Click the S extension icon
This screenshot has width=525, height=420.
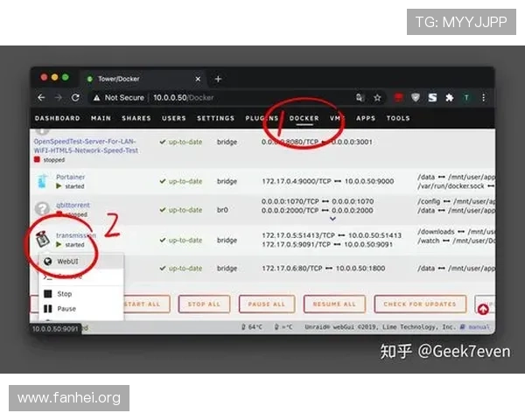(432, 98)
